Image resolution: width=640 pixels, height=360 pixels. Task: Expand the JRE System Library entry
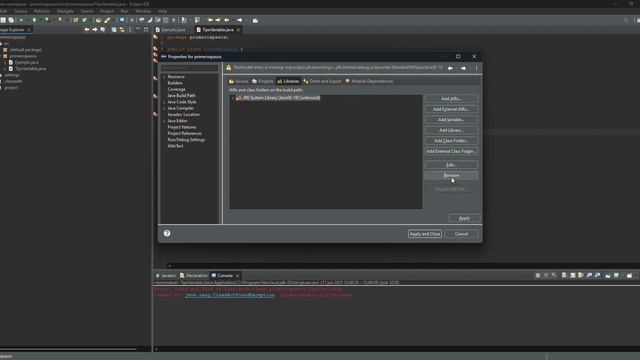(233, 98)
